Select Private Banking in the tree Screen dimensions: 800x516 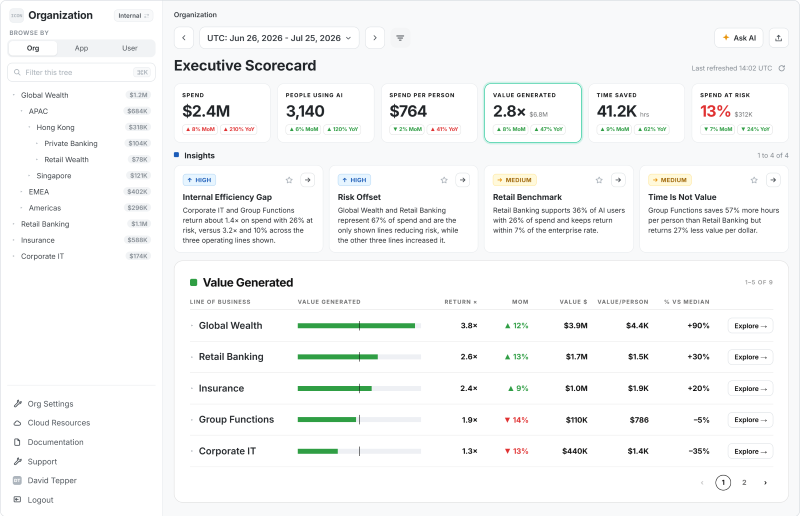click(x=71, y=143)
